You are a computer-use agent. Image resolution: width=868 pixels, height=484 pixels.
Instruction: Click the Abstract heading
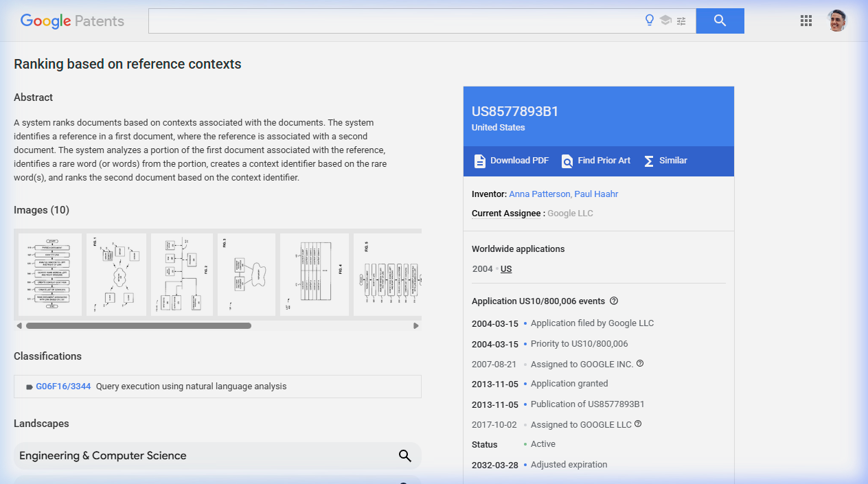[x=33, y=97]
